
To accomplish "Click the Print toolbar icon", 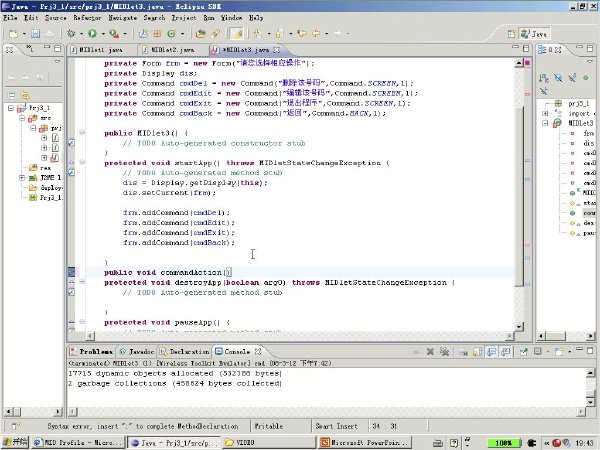I will point(49,34).
